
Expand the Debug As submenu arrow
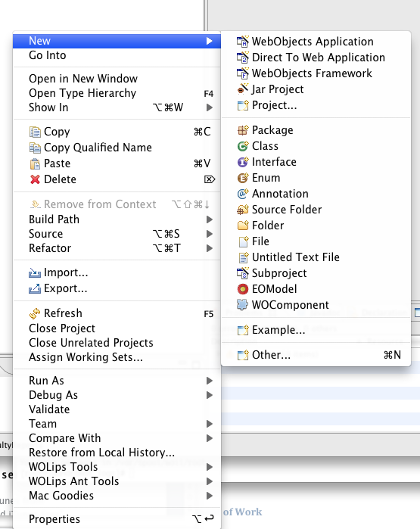(210, 395)
